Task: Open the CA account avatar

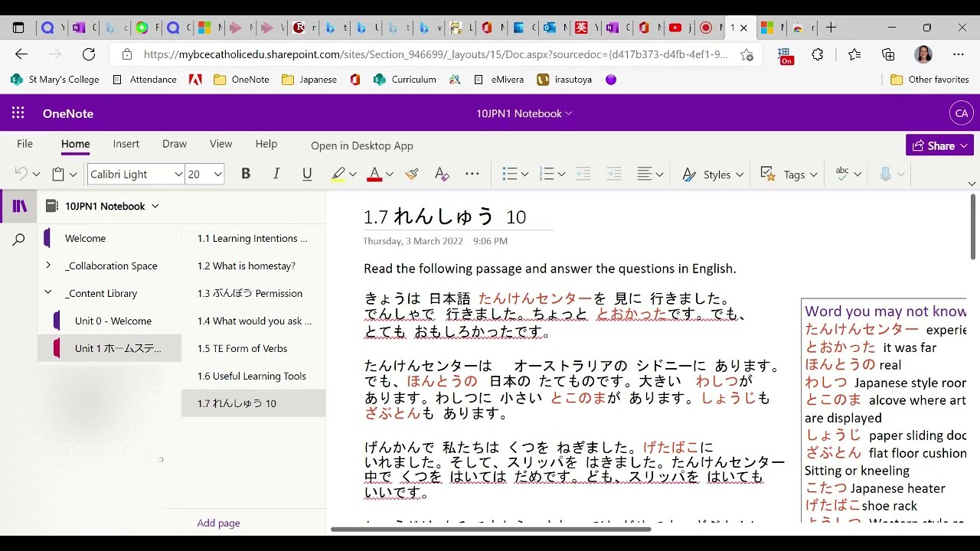Action: click(962, 113)
